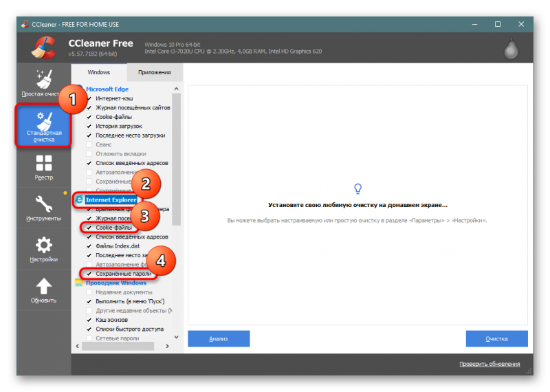Click the Установите свою любимую очистку heading
Image resolution: width=550 pixels, height=392 pixels.
[357, 205]
